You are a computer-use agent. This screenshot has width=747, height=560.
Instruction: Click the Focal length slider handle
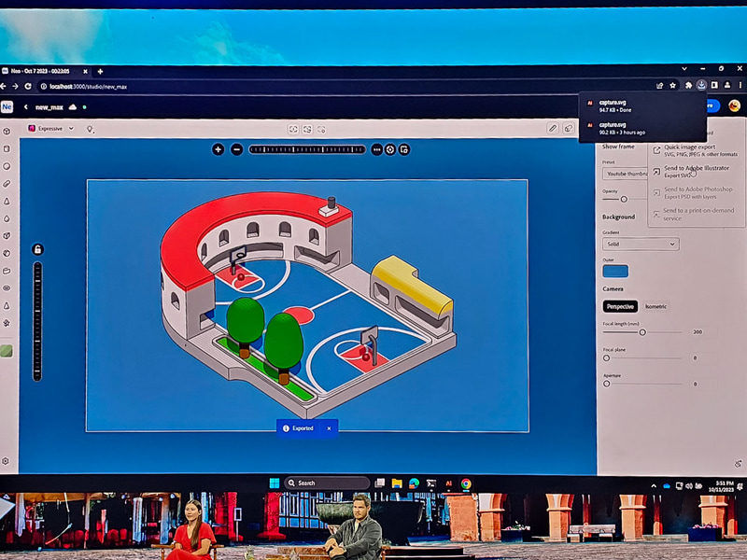click(x=642, y=332)
